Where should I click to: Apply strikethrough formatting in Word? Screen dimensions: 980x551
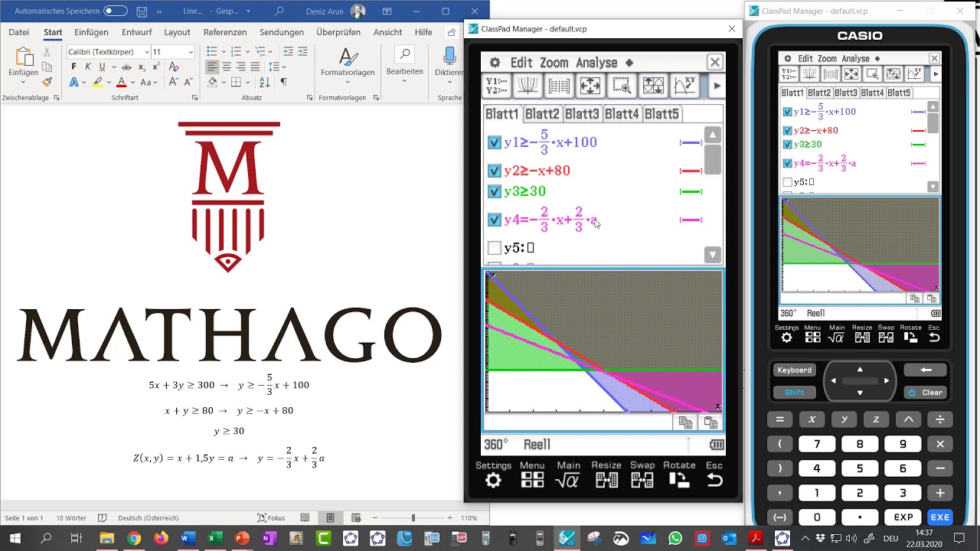click(126, 67)
